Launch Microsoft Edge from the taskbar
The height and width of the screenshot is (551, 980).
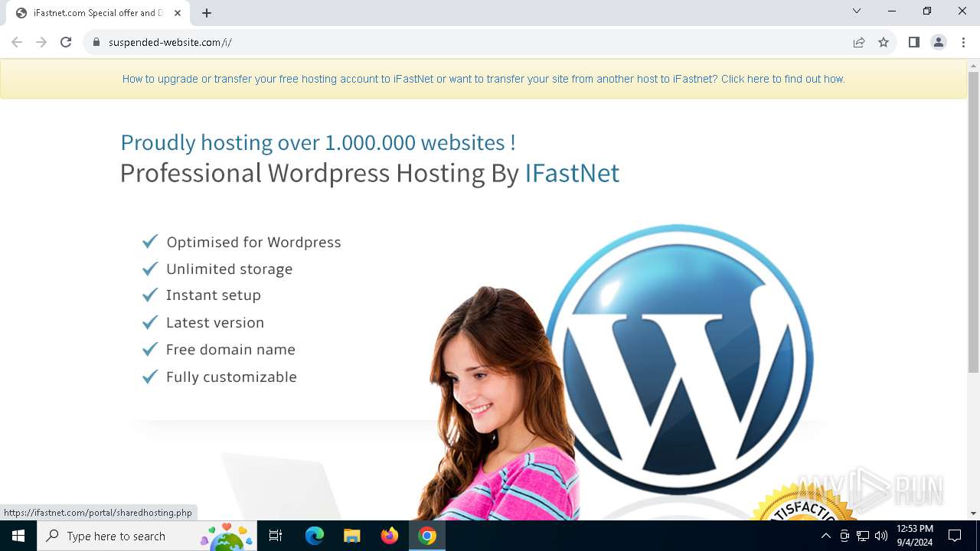(x=315, y=536)
